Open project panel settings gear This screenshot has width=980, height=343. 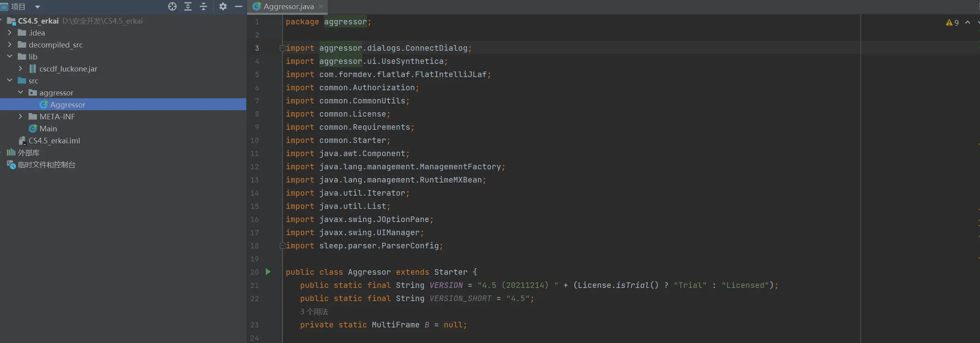[223, 6]
